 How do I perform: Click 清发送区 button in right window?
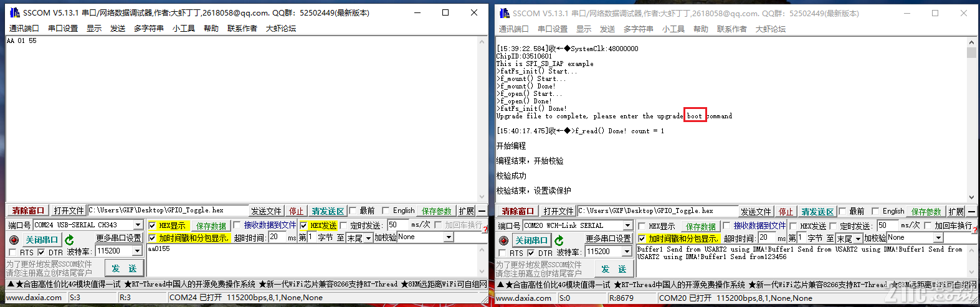coord(817,212)
